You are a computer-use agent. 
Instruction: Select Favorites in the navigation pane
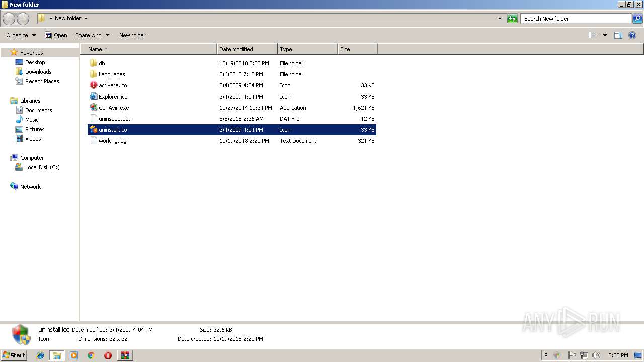(31, 53)
